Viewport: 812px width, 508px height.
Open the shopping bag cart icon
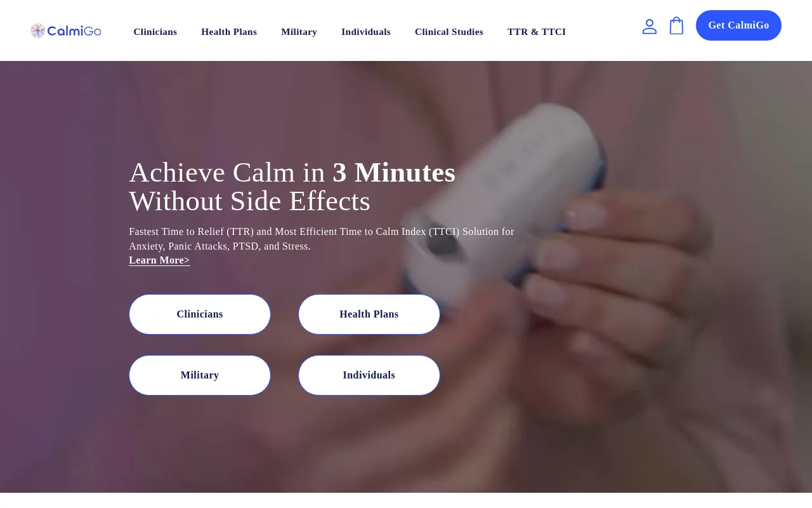tap(676, 25)
